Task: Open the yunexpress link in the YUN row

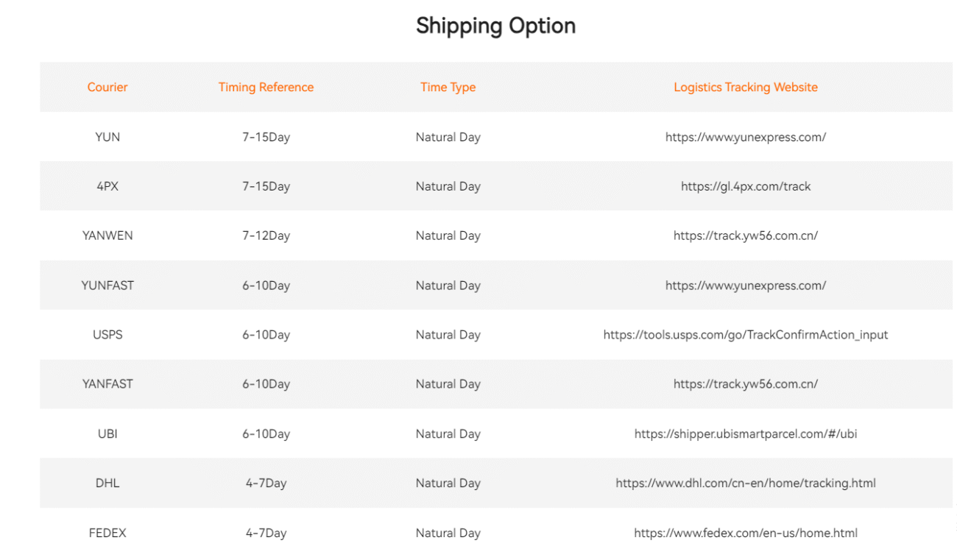Action: (745, 137)
